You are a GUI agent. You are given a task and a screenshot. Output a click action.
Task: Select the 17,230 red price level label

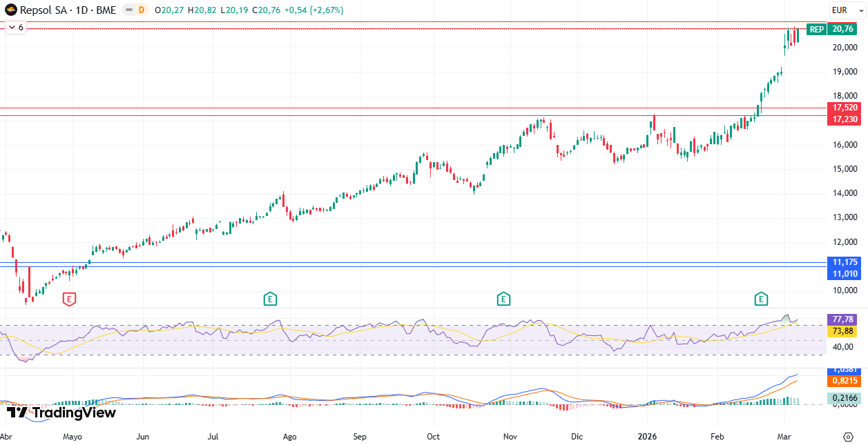845,119
